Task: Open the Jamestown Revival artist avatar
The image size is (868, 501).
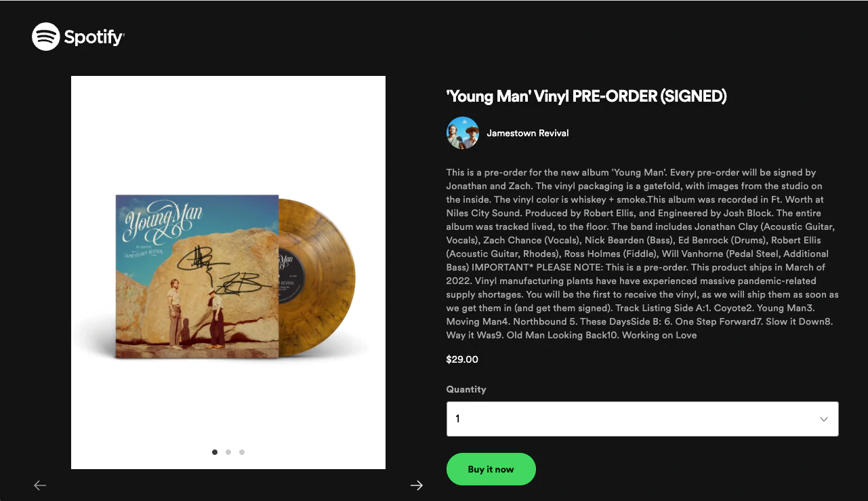Action: (x=463, y=133)
